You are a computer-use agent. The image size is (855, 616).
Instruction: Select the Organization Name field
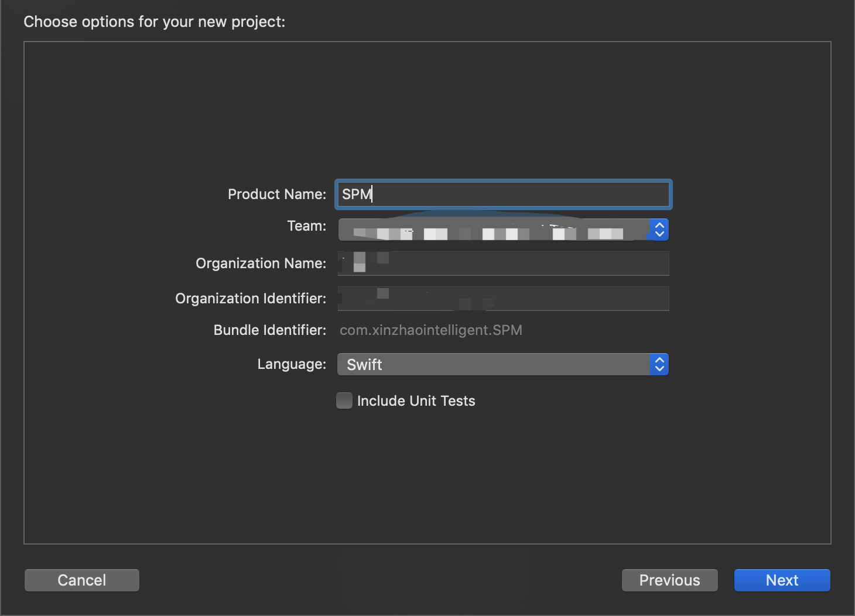tap(502, 263)
